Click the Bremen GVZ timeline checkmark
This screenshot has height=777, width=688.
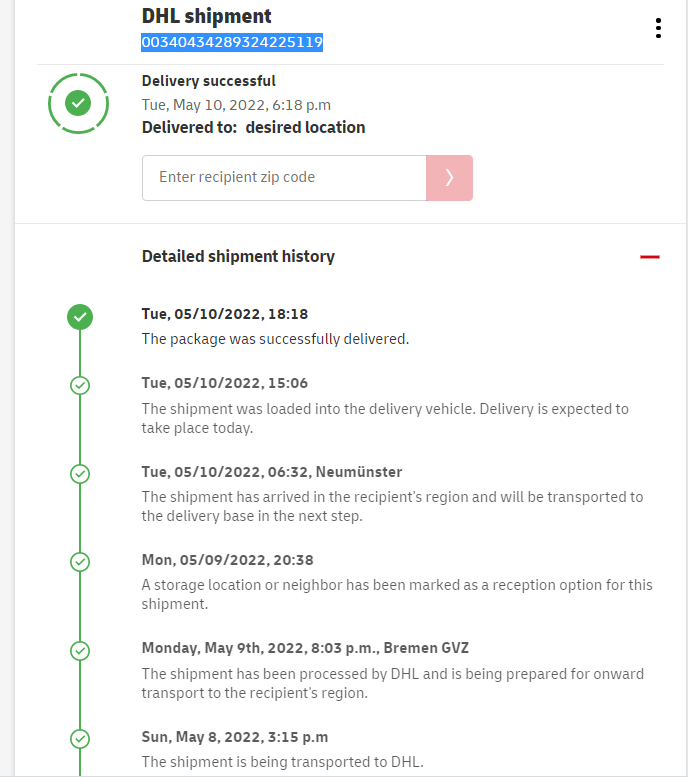[x=80, y=650]
